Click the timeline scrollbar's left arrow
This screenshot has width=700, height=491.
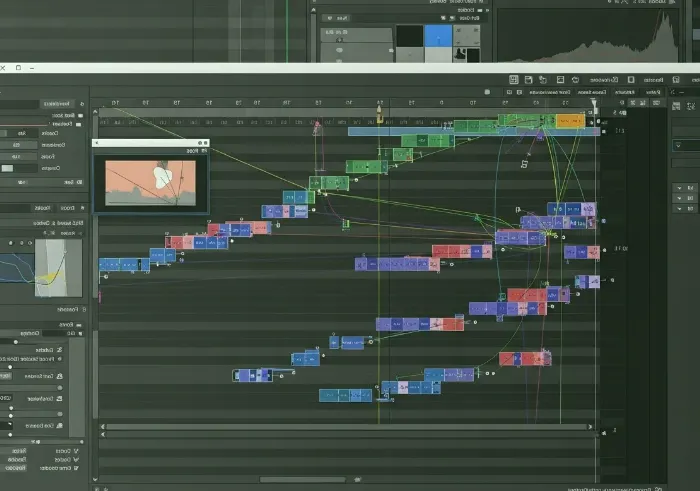point(103,427)
